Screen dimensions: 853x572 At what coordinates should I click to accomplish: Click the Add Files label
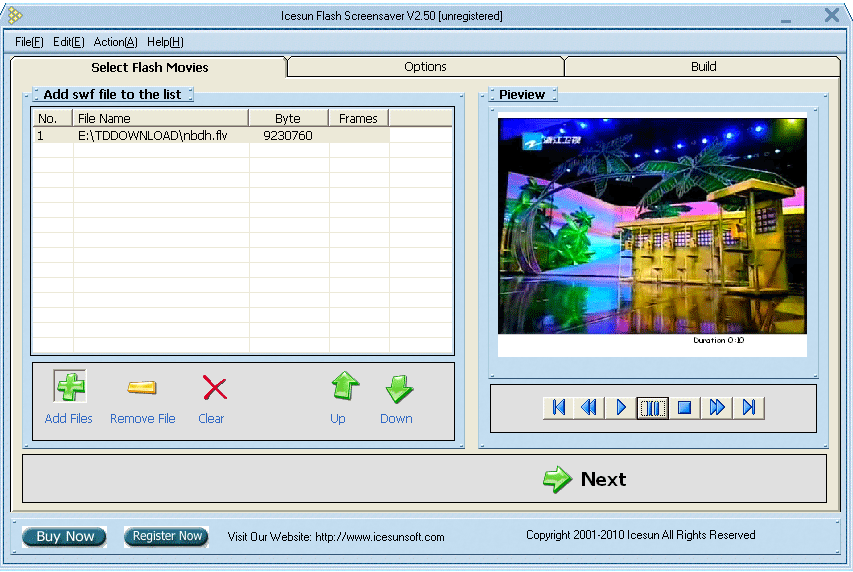[x=69, y=419]
